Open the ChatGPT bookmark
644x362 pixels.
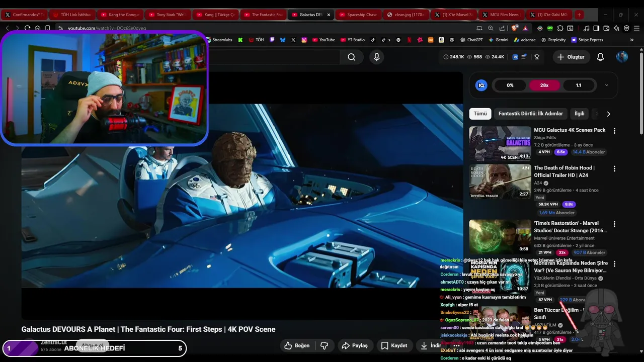tap(471, 40)
